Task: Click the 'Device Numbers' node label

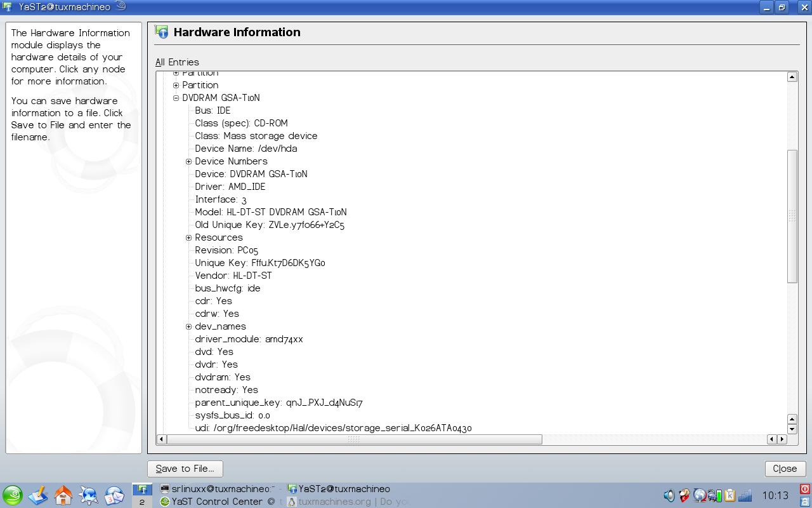Action: click(231, 161)
